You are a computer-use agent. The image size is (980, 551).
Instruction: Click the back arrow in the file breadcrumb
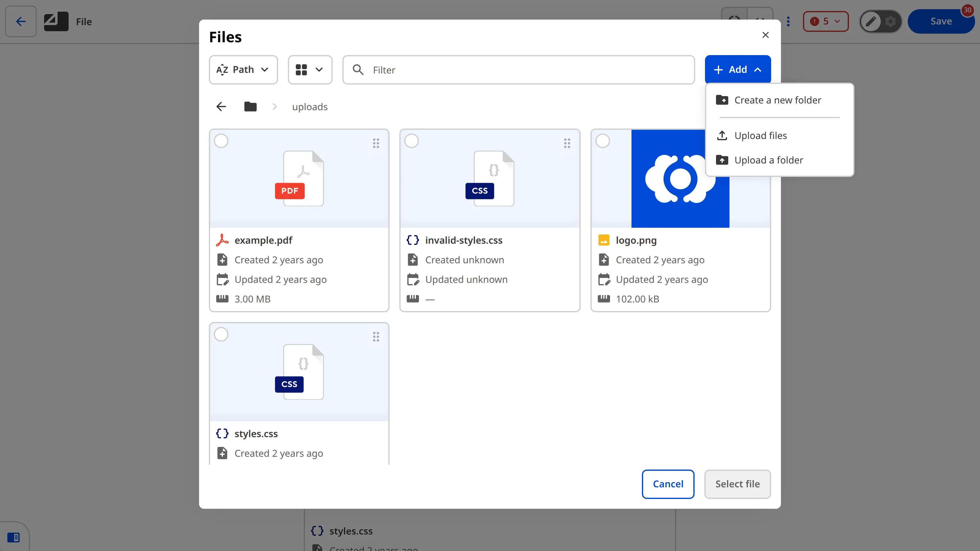pyautogui.click(x=221, y=107)
